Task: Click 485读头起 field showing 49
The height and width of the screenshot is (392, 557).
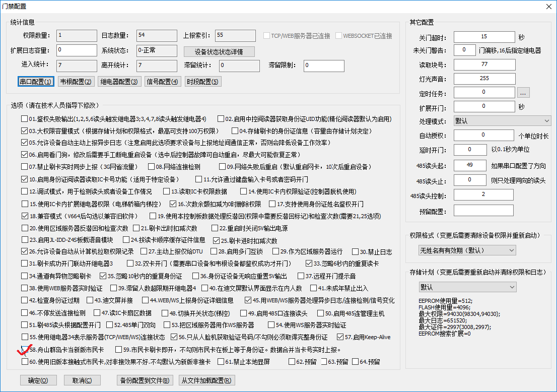Action: tap(470, 165)
